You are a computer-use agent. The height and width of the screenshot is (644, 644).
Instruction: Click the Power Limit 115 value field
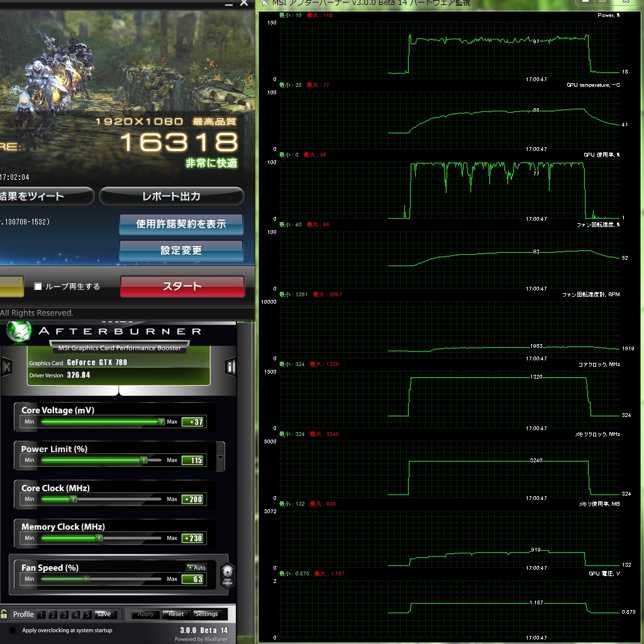pyautogui.click(x=192, y=460)
